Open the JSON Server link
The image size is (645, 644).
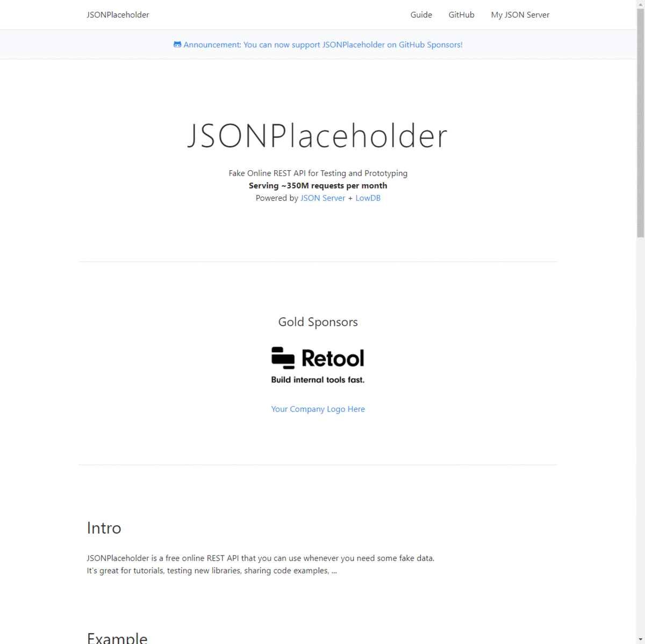click(x=322, y=198)
